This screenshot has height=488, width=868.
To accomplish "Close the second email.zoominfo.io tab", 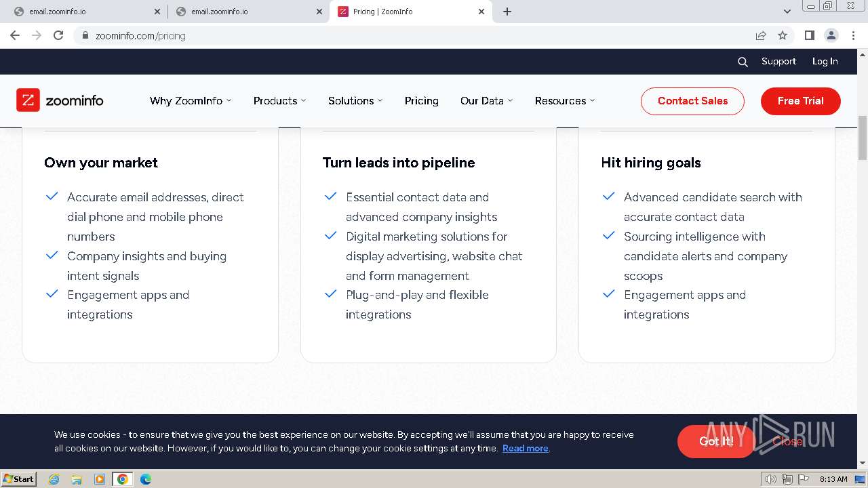I will pos(319,12).
